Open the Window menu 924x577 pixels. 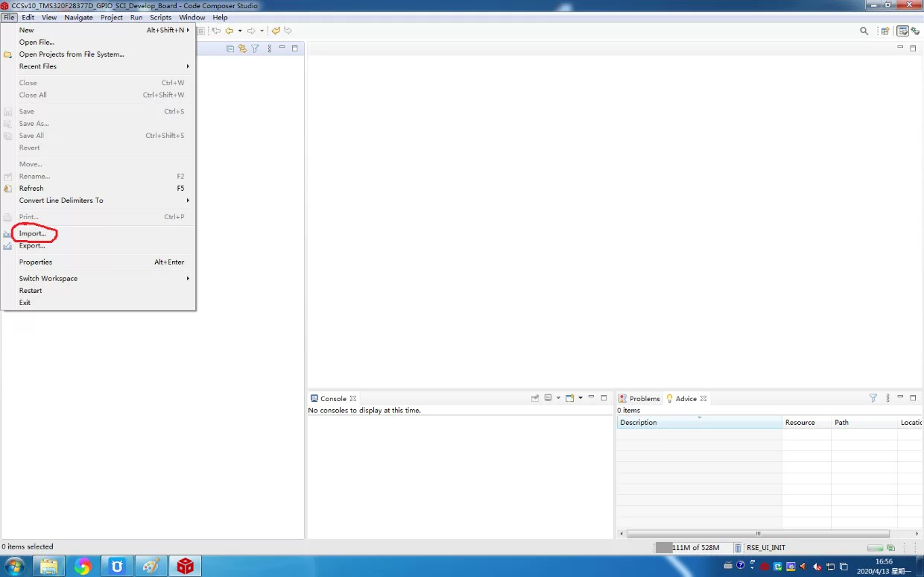point(192,17)
